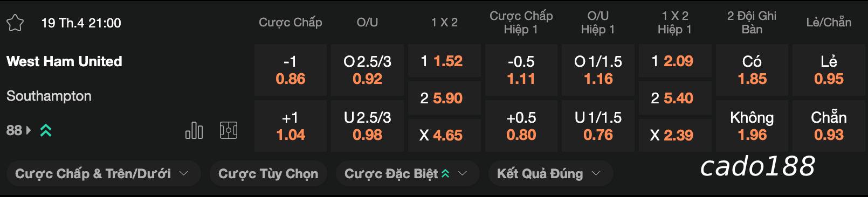Open West Ham United match details
The image size is (868, 197).
click(64, 61)
